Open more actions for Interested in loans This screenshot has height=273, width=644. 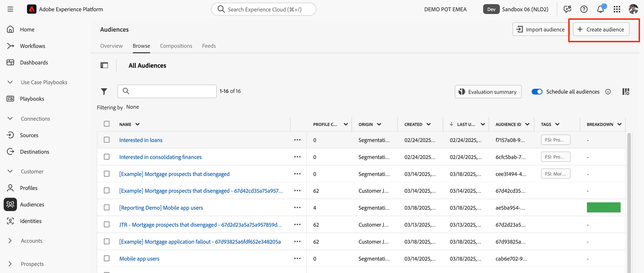click(297, 140)
